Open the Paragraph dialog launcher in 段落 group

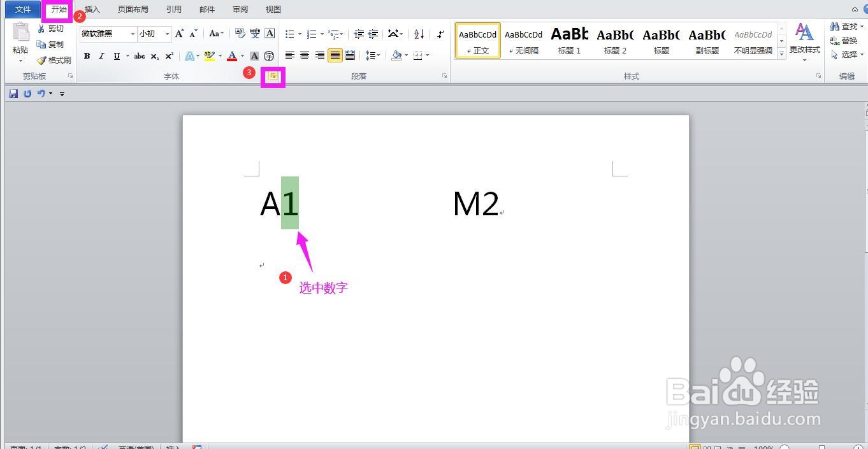click(445, 76)
